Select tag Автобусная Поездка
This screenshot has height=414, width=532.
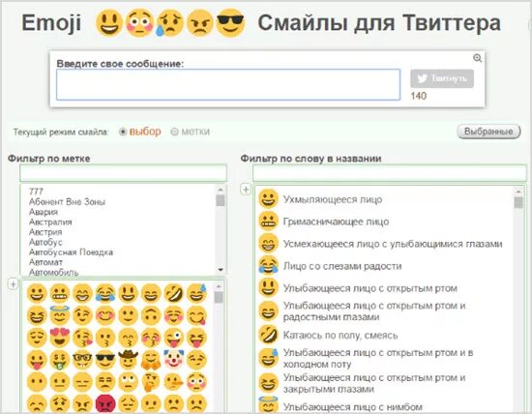tap(71, 252)
